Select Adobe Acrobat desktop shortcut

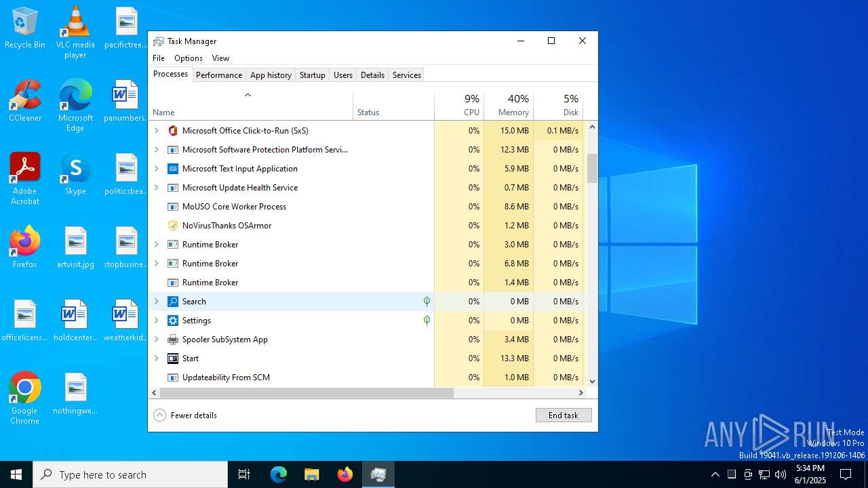pos(25,178)
